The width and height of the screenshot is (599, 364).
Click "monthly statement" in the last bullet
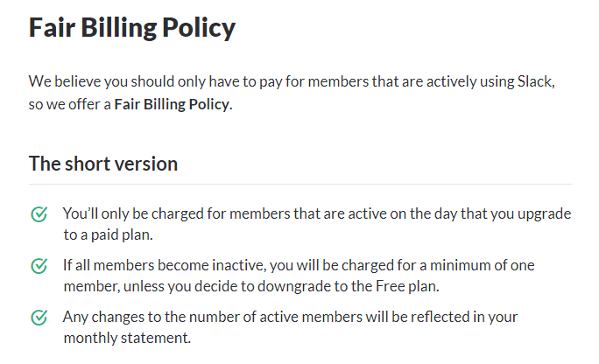[x=126, y=337]
